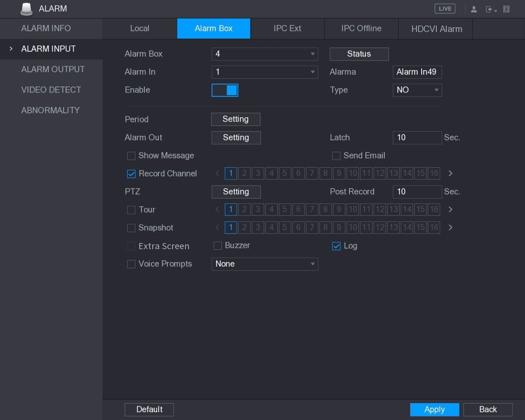This screenshot has width=525, height=420.
Task: Apply the alarm settings
Action: (x=435, y=410)
